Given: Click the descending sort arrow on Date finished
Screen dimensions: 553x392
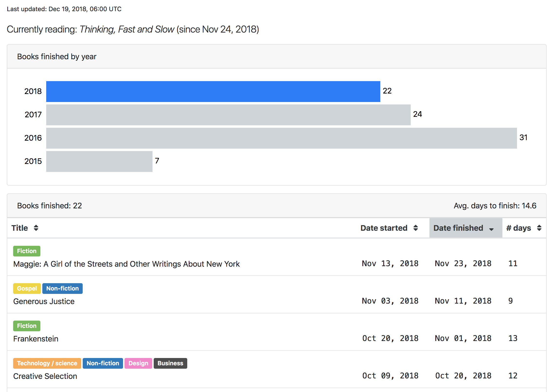Looking at the screenshot, I should [491, 229].
